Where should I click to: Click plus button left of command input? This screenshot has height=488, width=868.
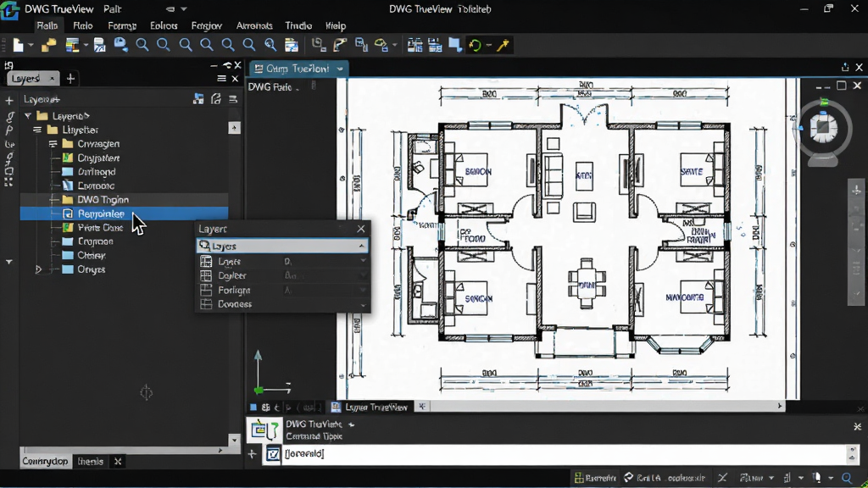252,454
